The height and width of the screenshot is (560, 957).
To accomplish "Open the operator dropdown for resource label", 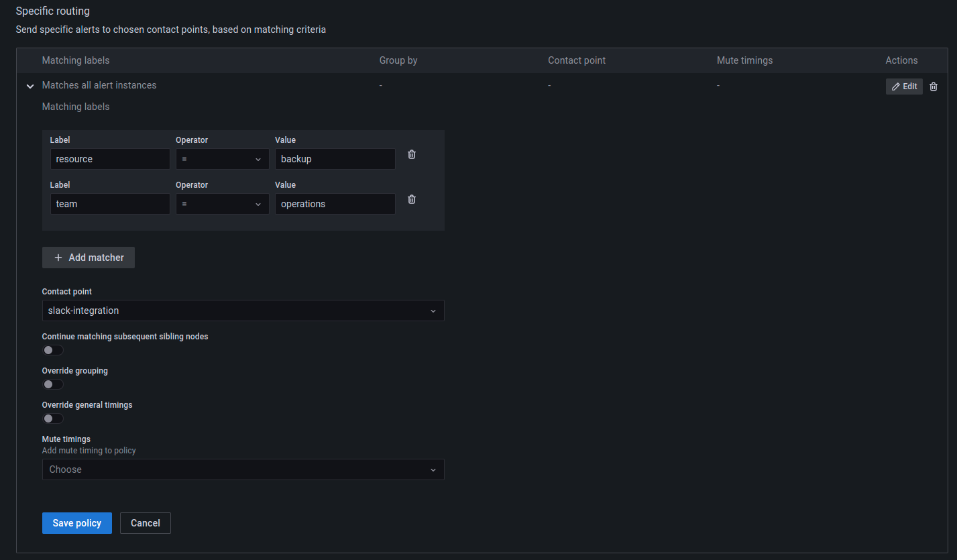I will click(x=222, y=159).
